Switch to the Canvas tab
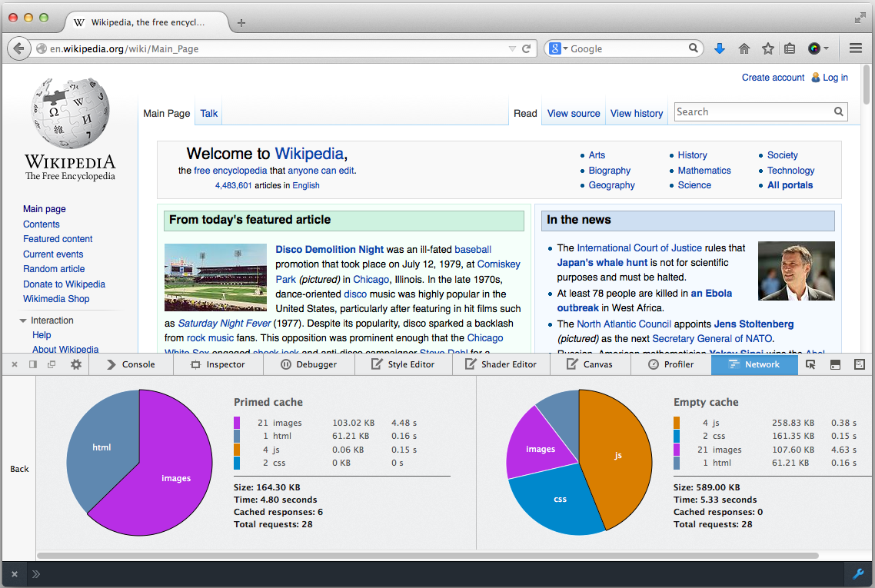Screen dimensions: 875x588 [x=591, y=364]
